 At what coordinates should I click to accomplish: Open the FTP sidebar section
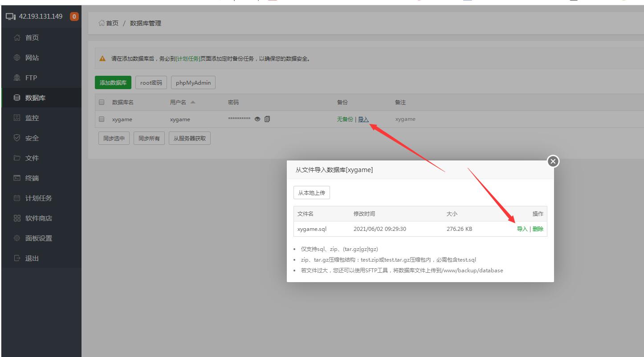click(31, 78)
